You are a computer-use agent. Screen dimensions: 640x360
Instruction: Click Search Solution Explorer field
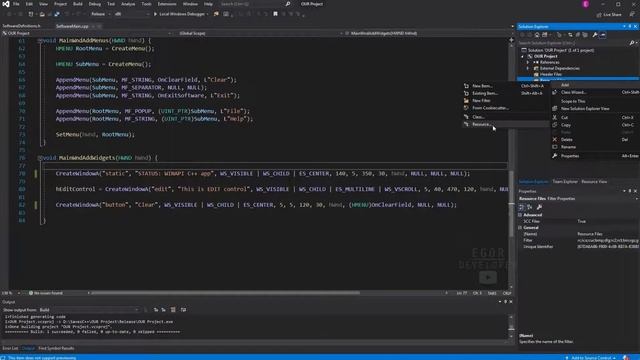(x=573, y=43)
